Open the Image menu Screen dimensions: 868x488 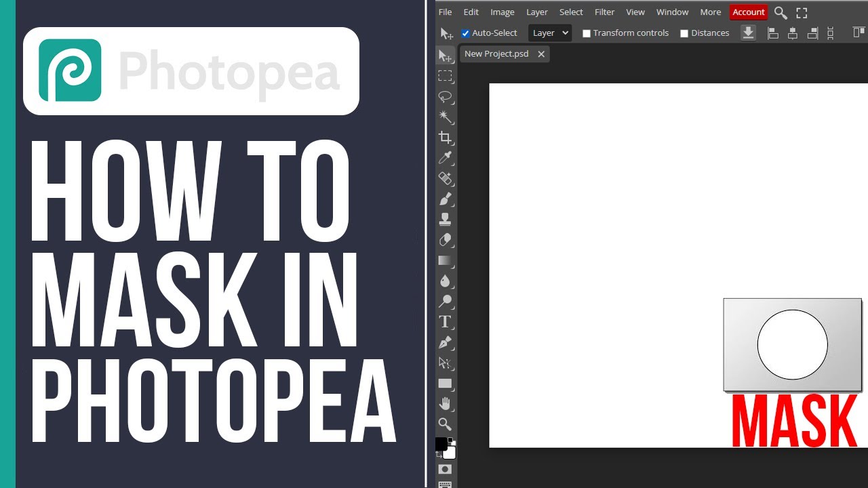[x=502, y=12]
